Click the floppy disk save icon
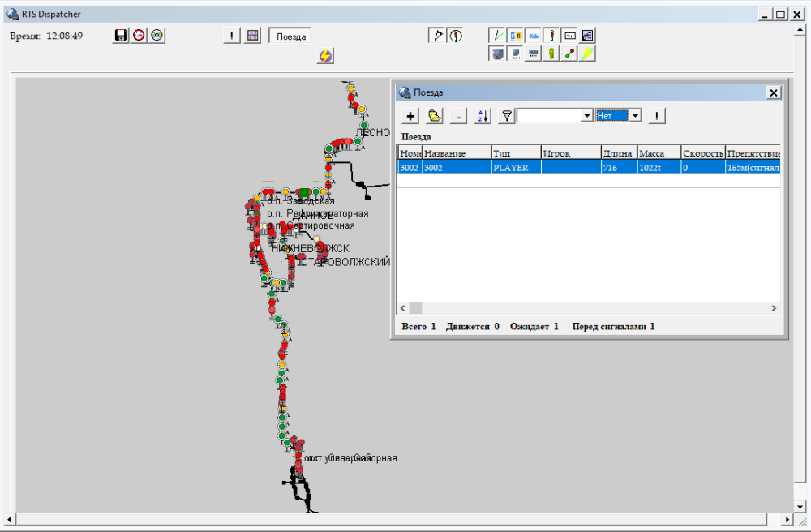Screen dimensions: 811x532 [121, 36]
